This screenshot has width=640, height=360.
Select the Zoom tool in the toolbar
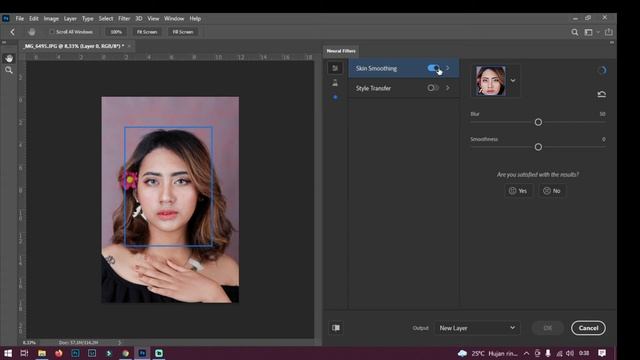click(x=9, y=71)
